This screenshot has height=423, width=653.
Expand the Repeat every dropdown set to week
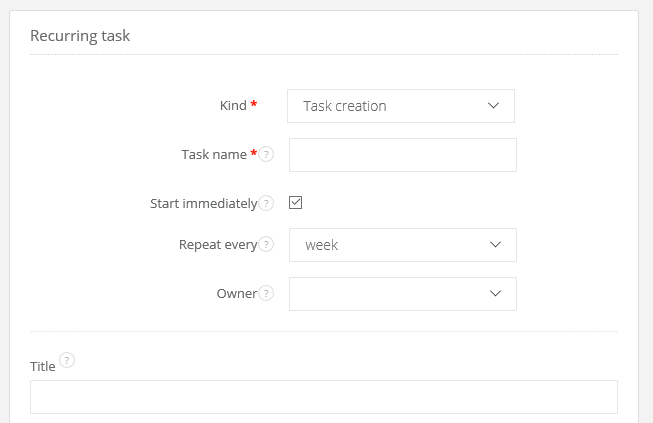click(402, 245)
